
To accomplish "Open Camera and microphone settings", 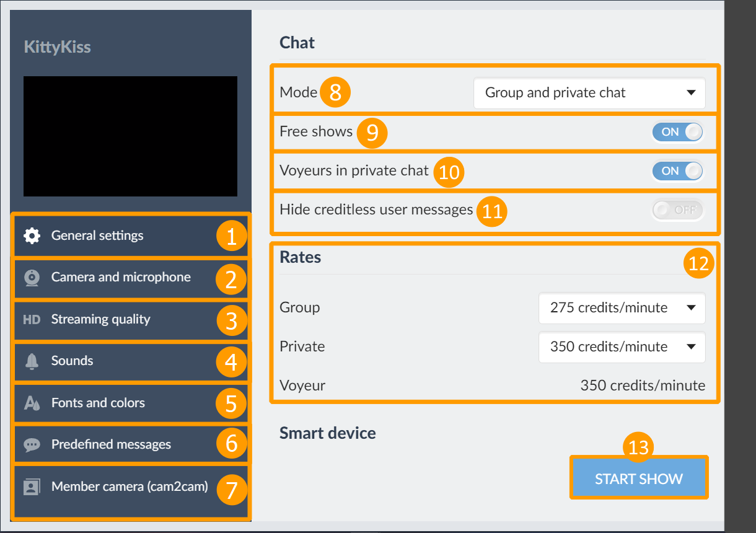I will pos(121,277).
